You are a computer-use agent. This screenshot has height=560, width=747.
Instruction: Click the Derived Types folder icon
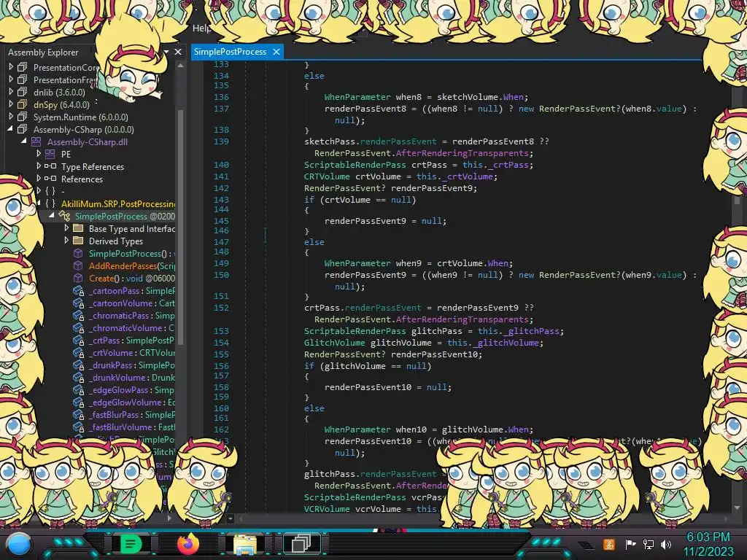(78, 241)
